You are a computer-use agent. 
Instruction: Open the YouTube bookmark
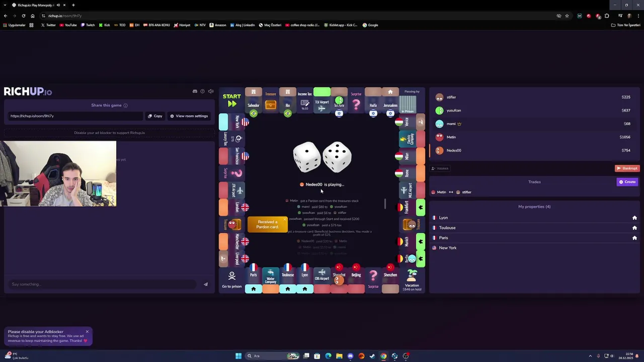pyautogui.click(x=68, y=25)
